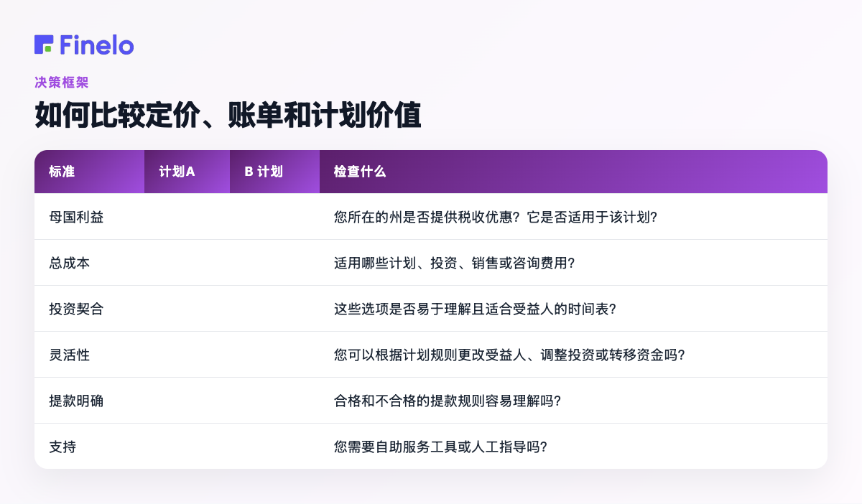Select the 支持 row label
This screenshot has width=862, height=504.
62,447
